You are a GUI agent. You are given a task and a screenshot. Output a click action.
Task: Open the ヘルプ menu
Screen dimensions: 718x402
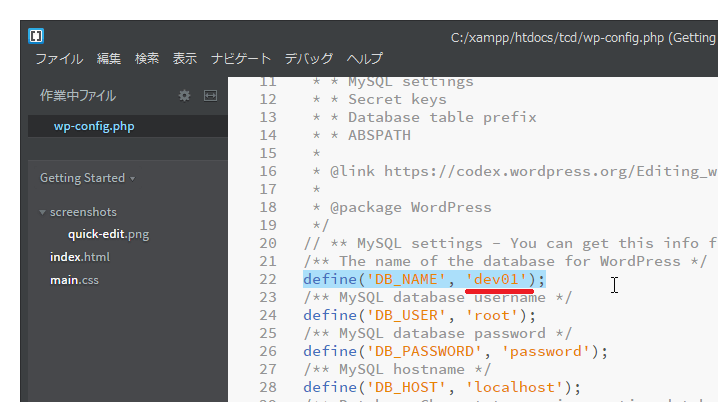(364, 59)
